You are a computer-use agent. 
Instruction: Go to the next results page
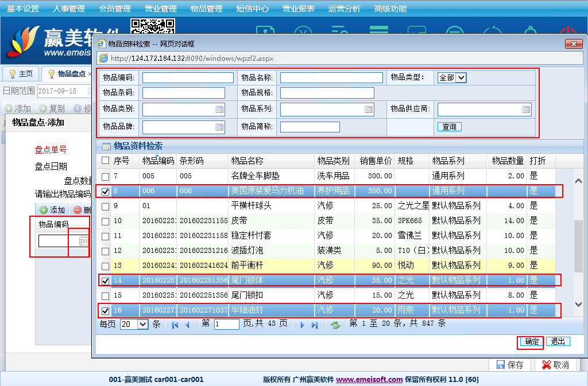302,325
